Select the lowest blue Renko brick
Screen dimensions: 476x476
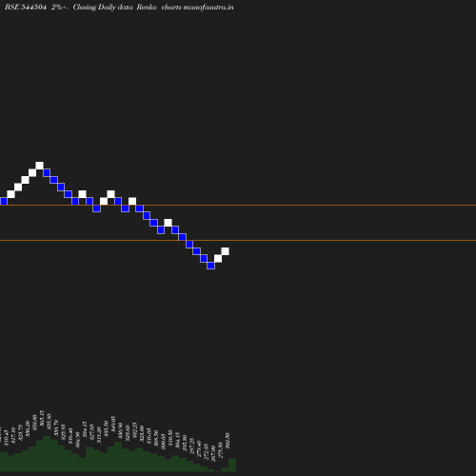click(x=210, y=266)
